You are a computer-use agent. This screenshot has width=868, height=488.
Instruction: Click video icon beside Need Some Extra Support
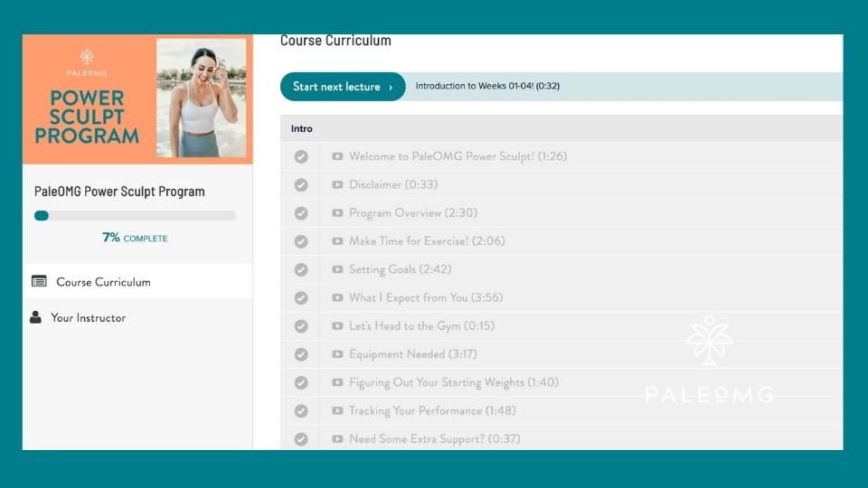[x=337, y=439]
